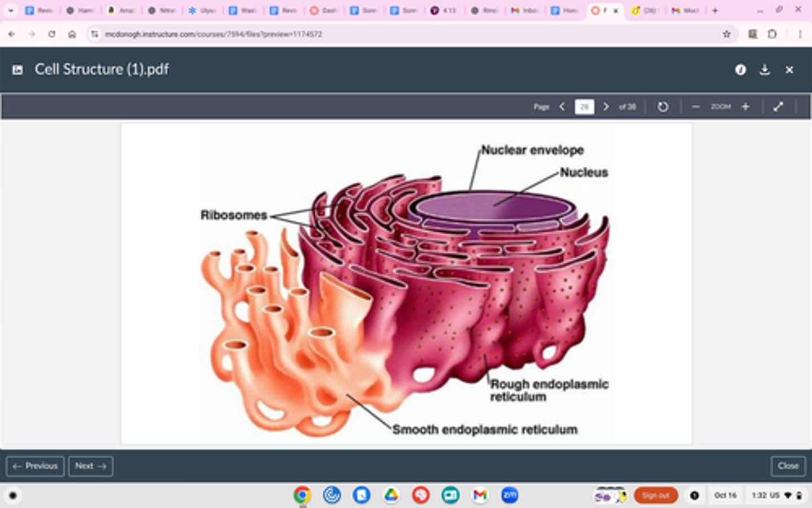The width and height of the screenshot is (812, 508).
Task: Click the file type icon beside title
Action: pos(17,70)
